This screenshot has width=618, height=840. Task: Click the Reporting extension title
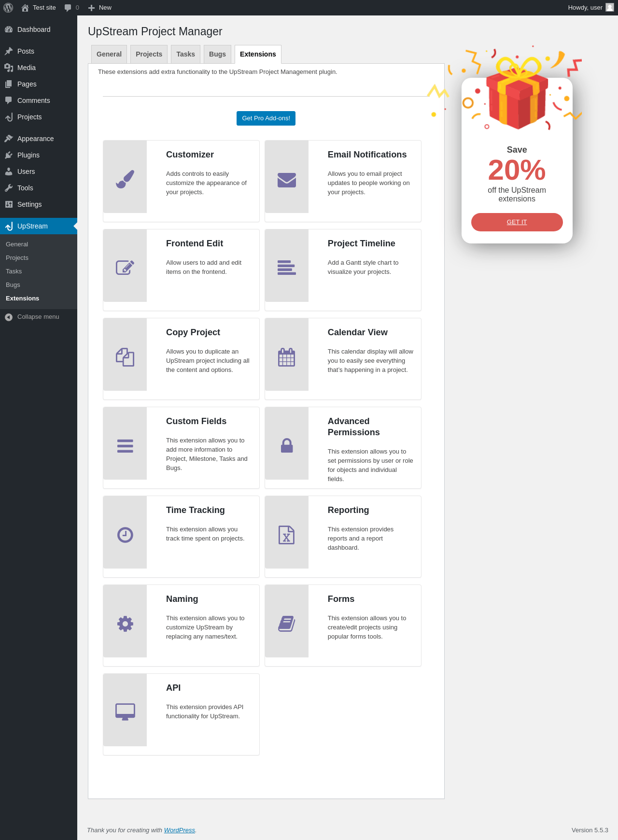(x=349, y=510)
